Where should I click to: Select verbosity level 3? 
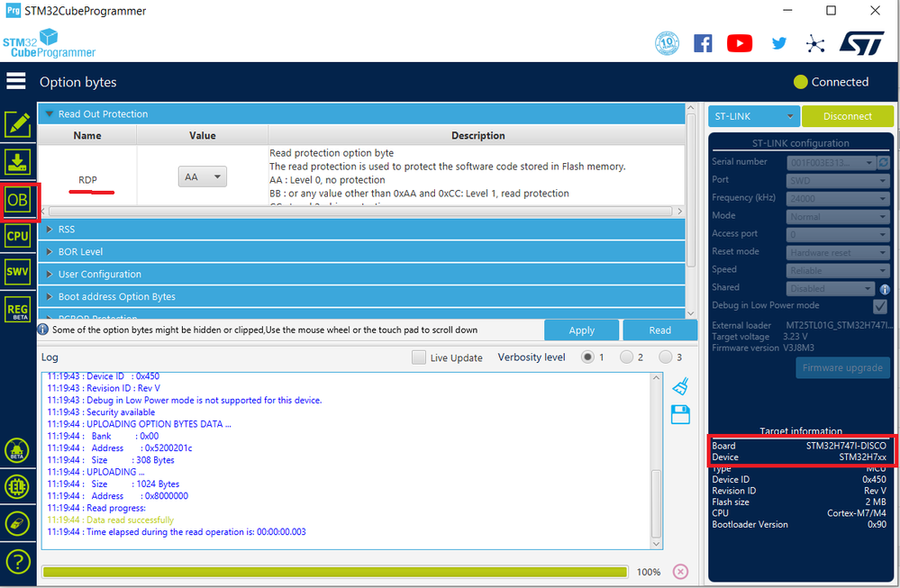[665, 357]
